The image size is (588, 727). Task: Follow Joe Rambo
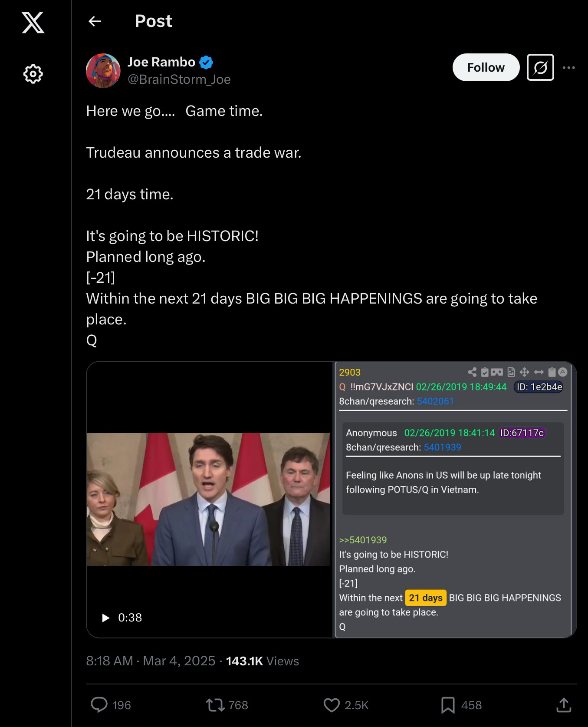tap(486, 67)
